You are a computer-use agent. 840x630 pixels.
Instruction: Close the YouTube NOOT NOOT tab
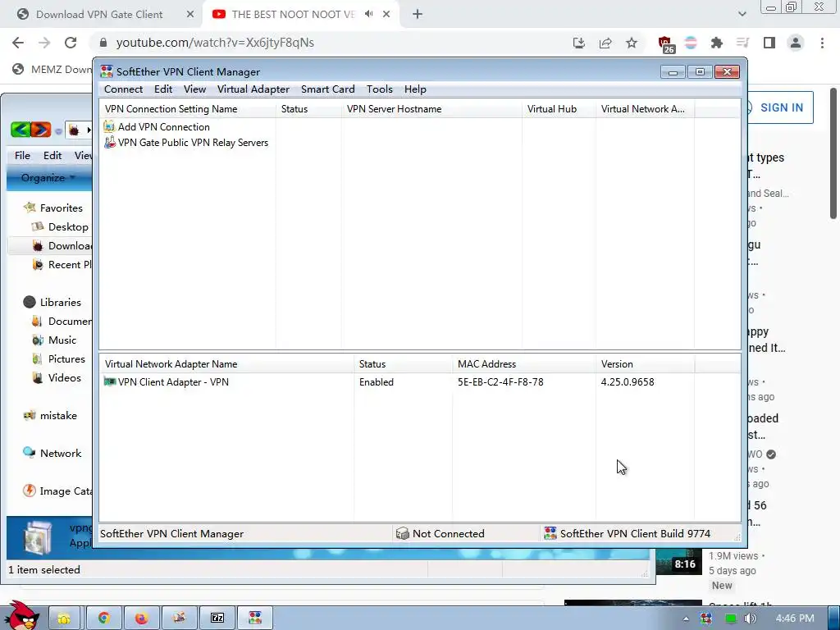click(x=386, y=15)
